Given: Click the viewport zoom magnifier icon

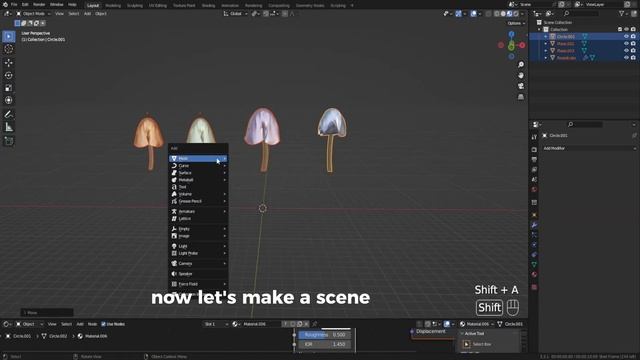Looking at the screenshot, I should 521,64.
